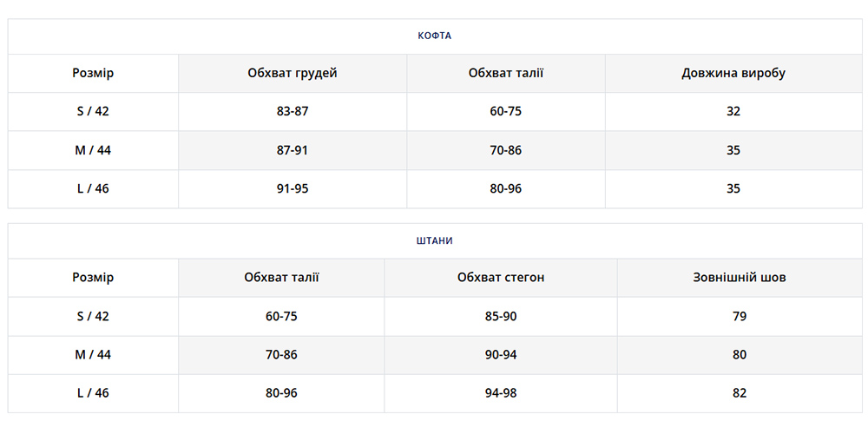Select the outer seam value 82

coord(740,393)
